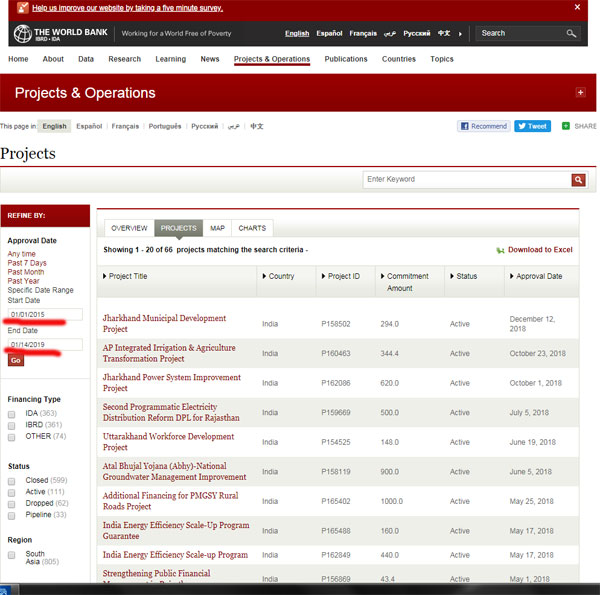Image resolution: width=600 pixels, height=595 pixels.
Task: Filter approval date by Past Month
Action: [x=26, y=272]
